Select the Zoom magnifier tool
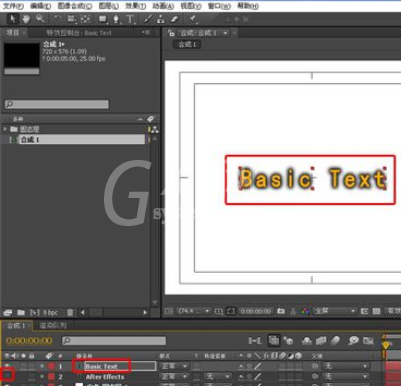Screen dimensions: 401x386 point(40,19)
